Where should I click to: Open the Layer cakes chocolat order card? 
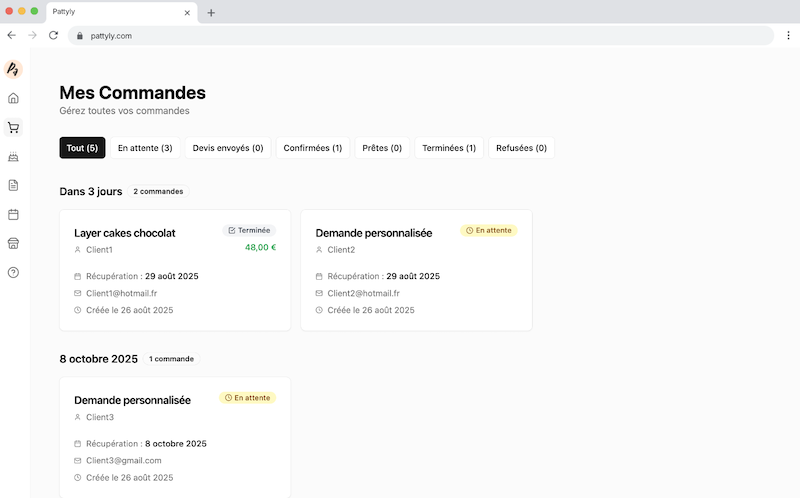pyautogui.click(x=175, y=270)
